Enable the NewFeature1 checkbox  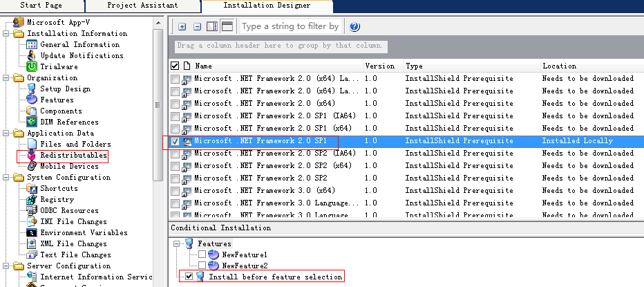(202, 254)
